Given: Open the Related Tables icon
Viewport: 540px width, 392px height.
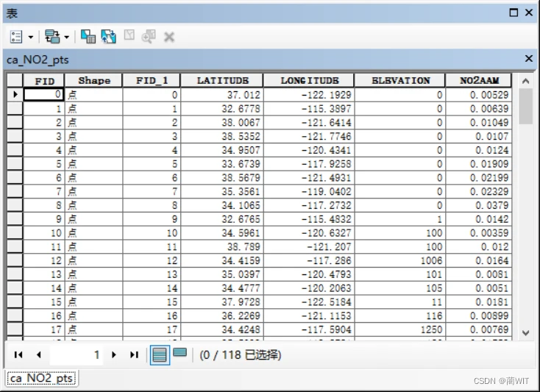Looking at the screenshot, I should click(x=52, y=37).
